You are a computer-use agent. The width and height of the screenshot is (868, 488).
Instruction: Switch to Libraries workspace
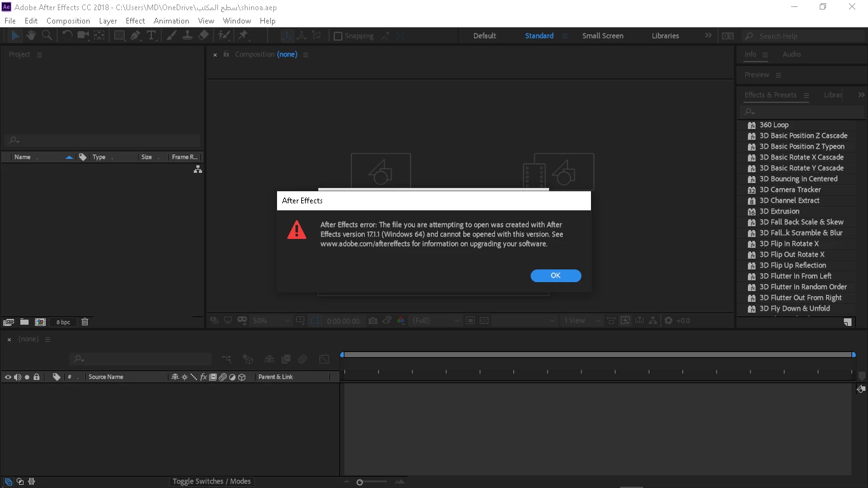[665, 36]
